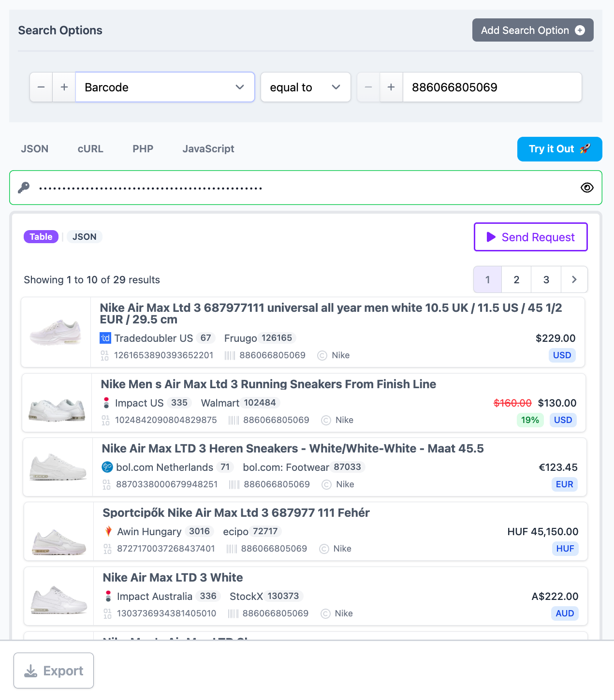The height and width of the screenshot is (700, 614).
Task: Go to results page 3
Action: [x=546, y=279]
